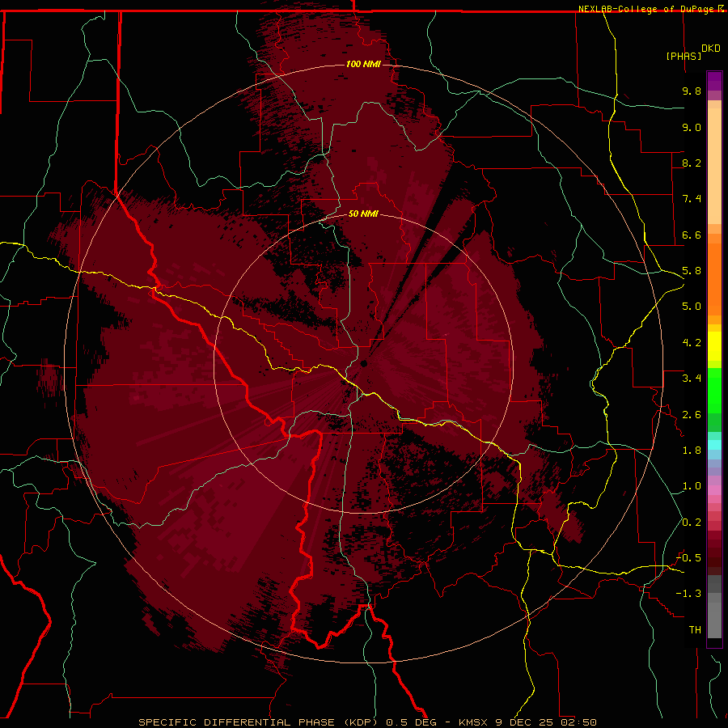The height and width of the screenshot is (728, 728).
Task: Select the -1.3 value on color scale
Action: (689, 594)
